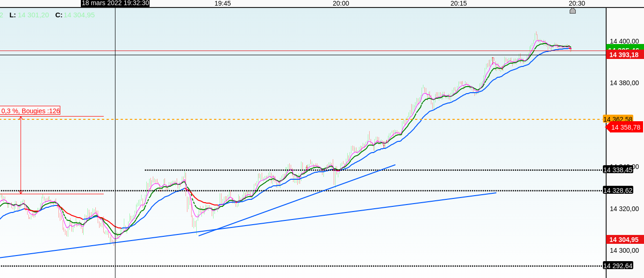Select the black 14 292,64 level tag
The width and height of the screenshot is (644, 278).
[x=618, y=265]
